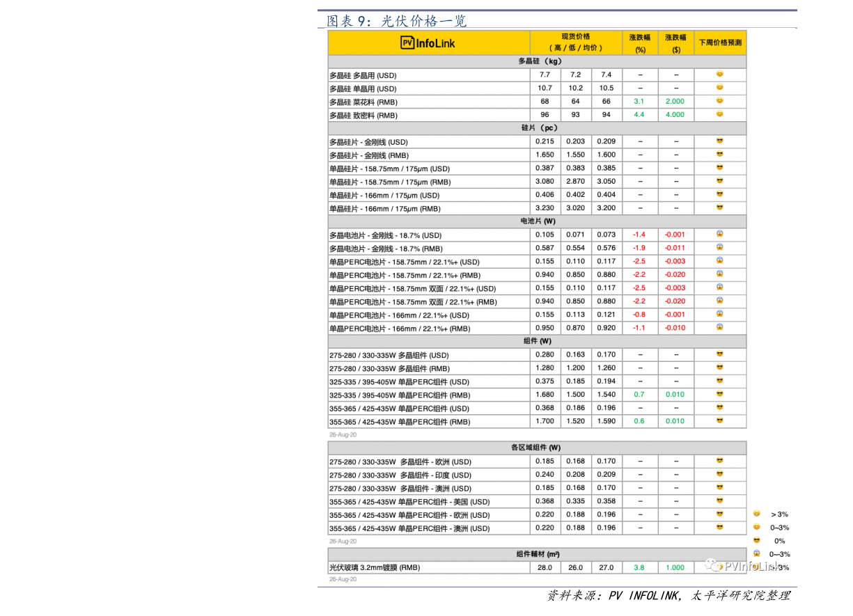The width and height of the screenshot is (853, 616).
Task: Select the 多晶硅 (kg) section header
Action: [536, 61]
